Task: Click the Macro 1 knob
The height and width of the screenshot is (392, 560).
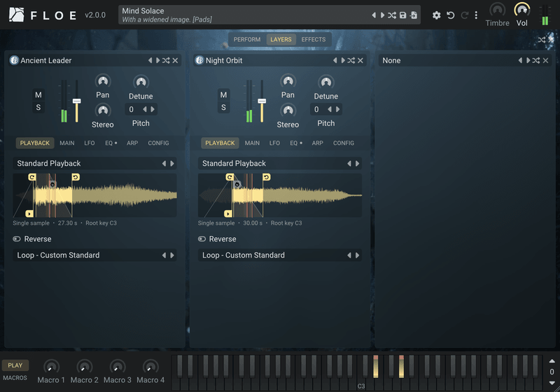Action: coord(51,367)
